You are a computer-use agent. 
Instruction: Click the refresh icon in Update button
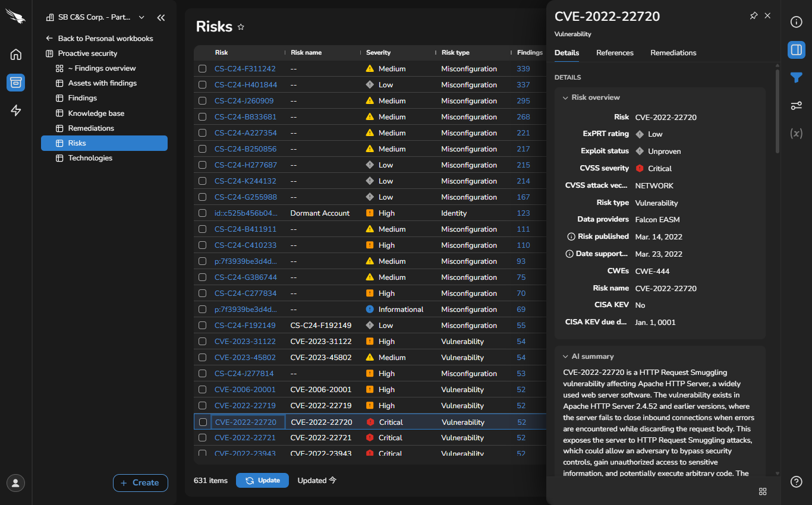pos(250,481)
